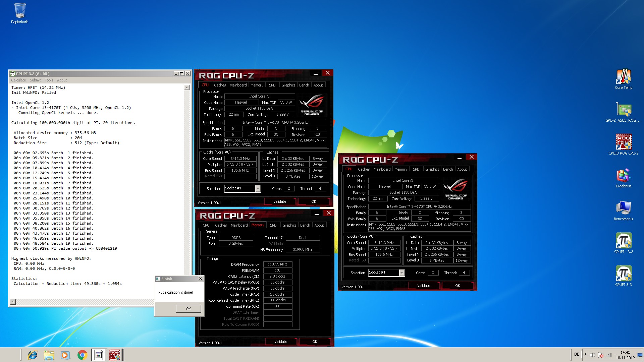Click OK in the right CPU-Z window

[458, 286]
